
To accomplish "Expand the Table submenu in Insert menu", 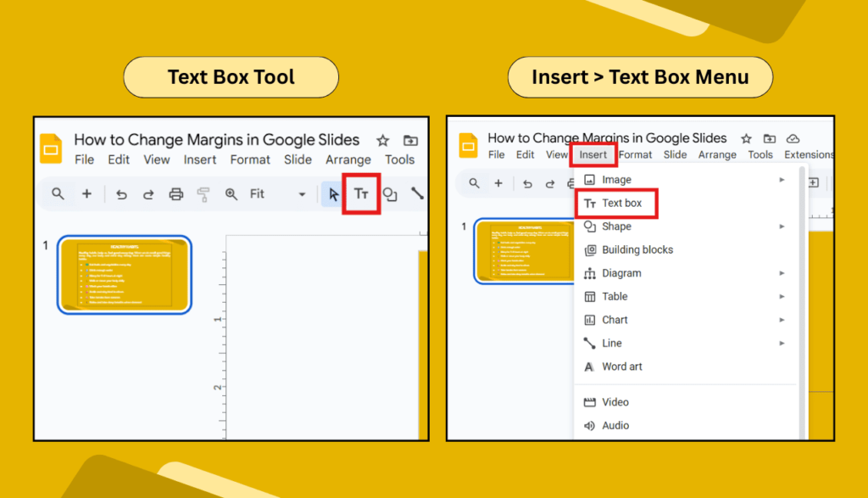I will (782, 296).
